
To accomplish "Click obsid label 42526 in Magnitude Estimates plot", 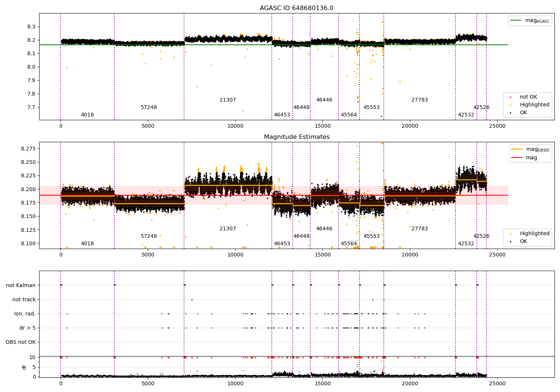I will pyautogui.click(x=481, y=236).
